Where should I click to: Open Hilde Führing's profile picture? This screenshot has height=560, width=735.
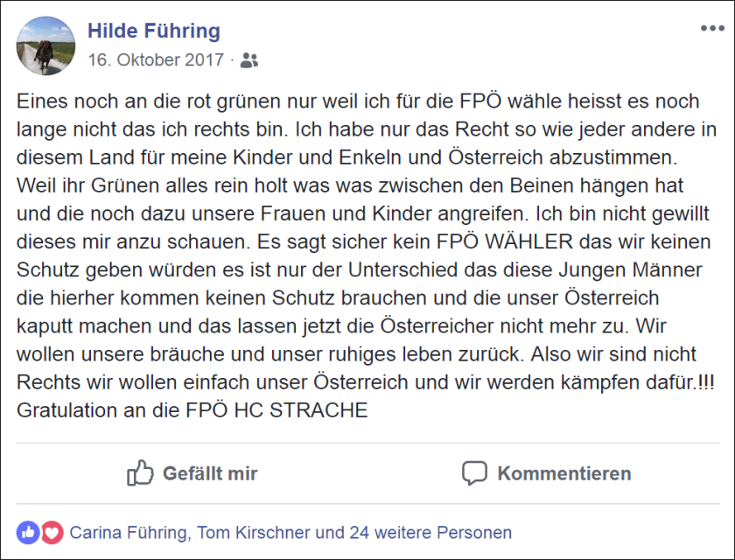pyautogui.click(x=45, y=45)
